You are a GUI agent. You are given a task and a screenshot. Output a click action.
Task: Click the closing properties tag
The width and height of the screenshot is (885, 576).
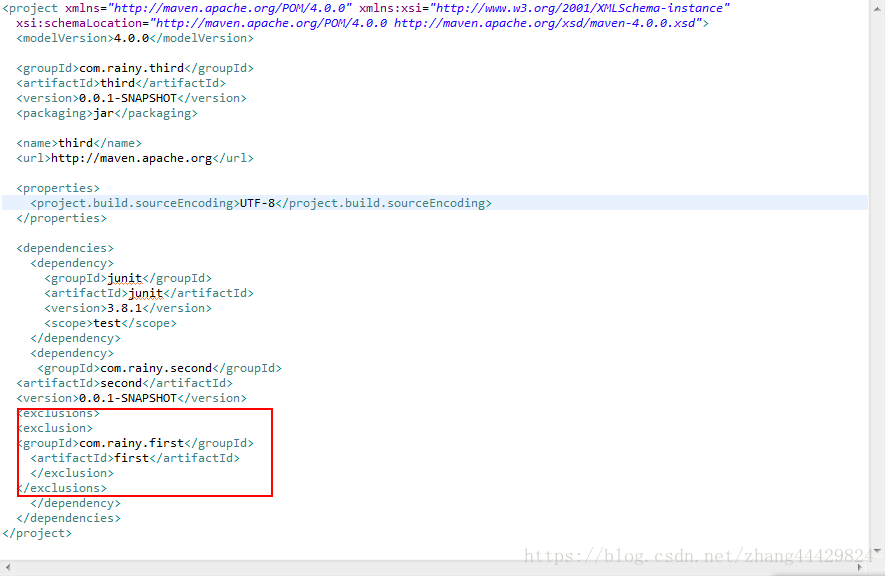point(62,218)
